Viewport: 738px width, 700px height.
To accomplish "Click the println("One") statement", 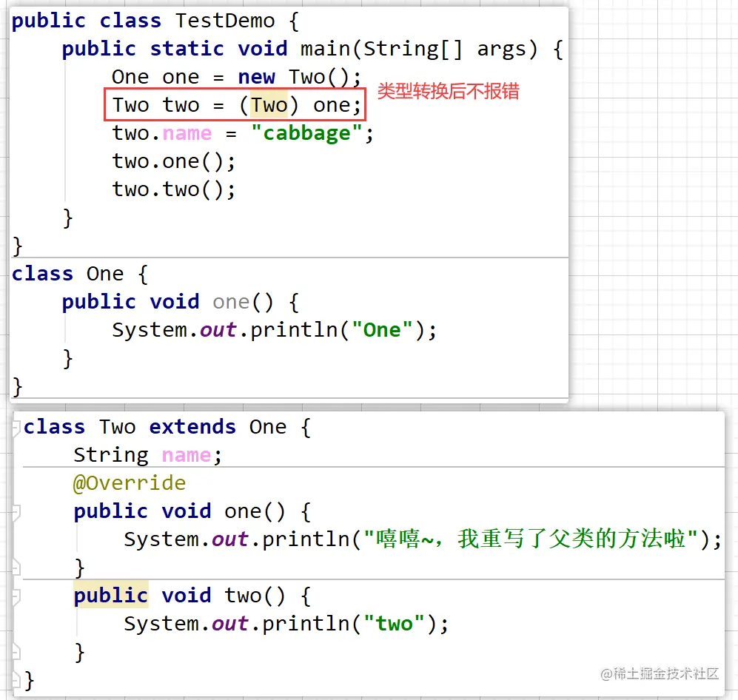I will click(274, 330).
